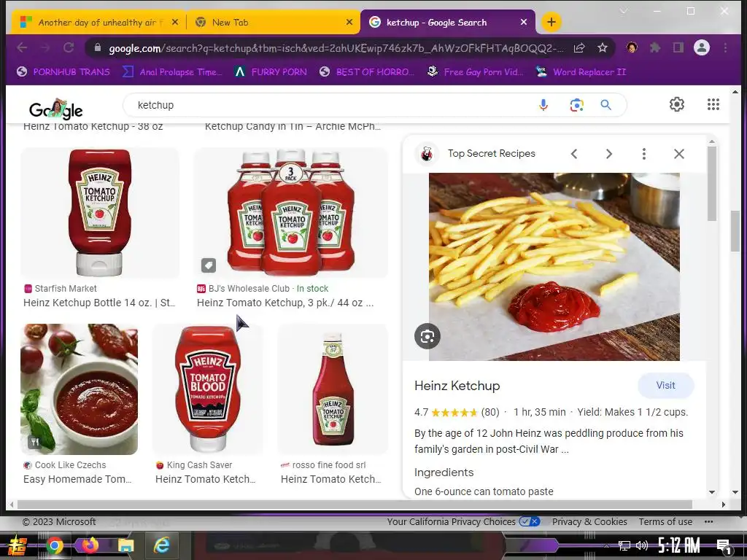Open Cook Like Czechs homemade ketchup image
The width and height of the screenshot is (747, 560).
[x=79, y=389]
